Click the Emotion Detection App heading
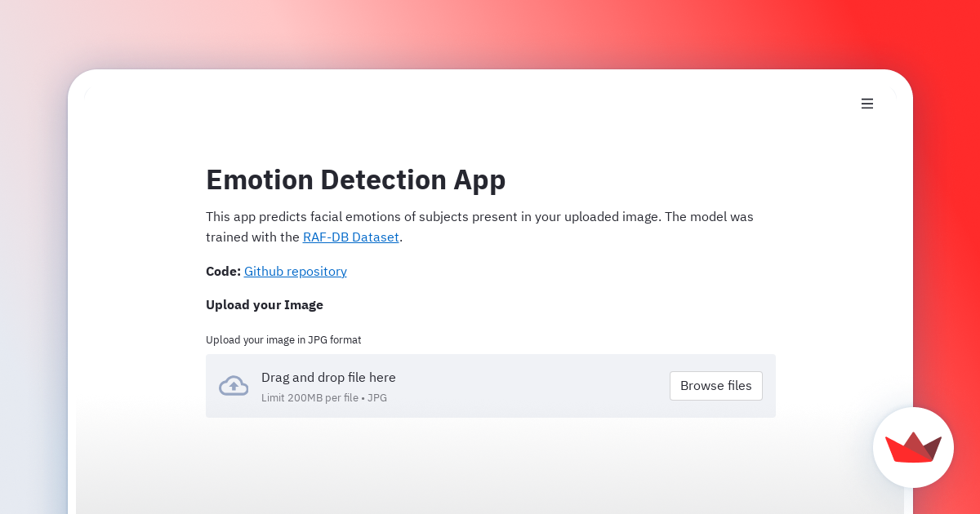Viewport: 980px width, 514px height. (356, 179)
